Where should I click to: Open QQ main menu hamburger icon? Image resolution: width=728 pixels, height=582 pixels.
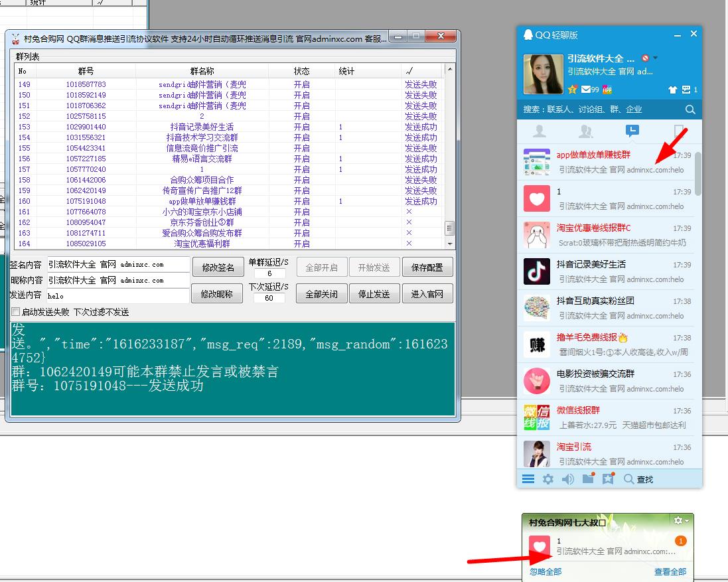click(x=528, y=479)
